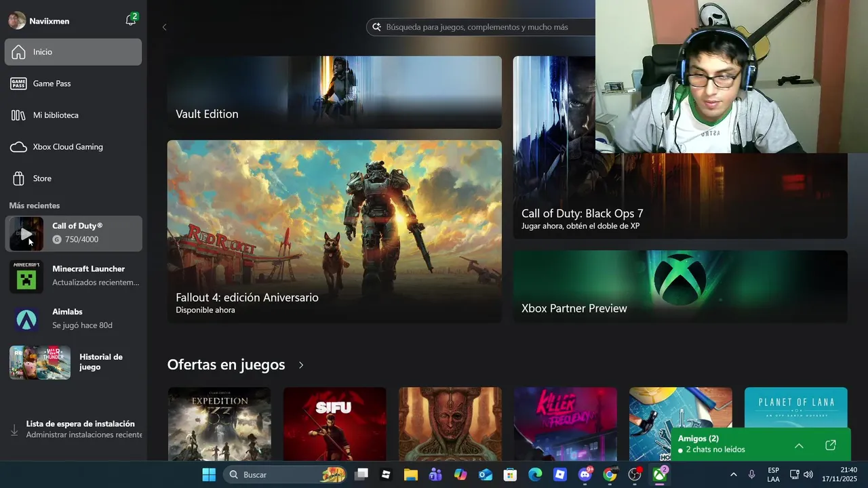Expand the Amigos (2) chat panel chevron

click(799, 445)
